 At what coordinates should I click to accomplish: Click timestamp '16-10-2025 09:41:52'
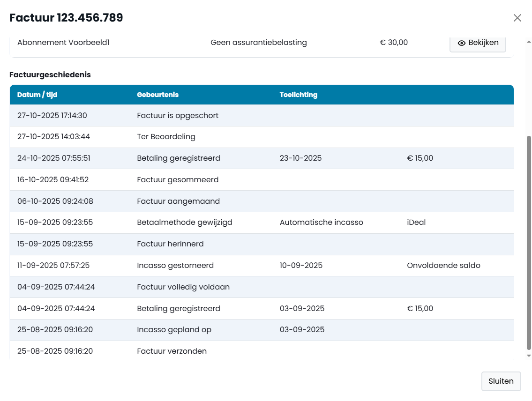pos(53,179)
